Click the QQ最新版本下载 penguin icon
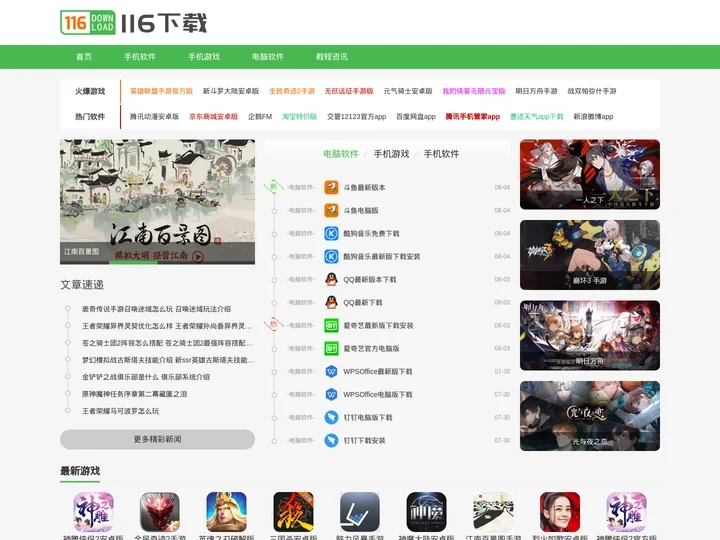The width and height of the screenshot is (720, 540). (331, 279)
